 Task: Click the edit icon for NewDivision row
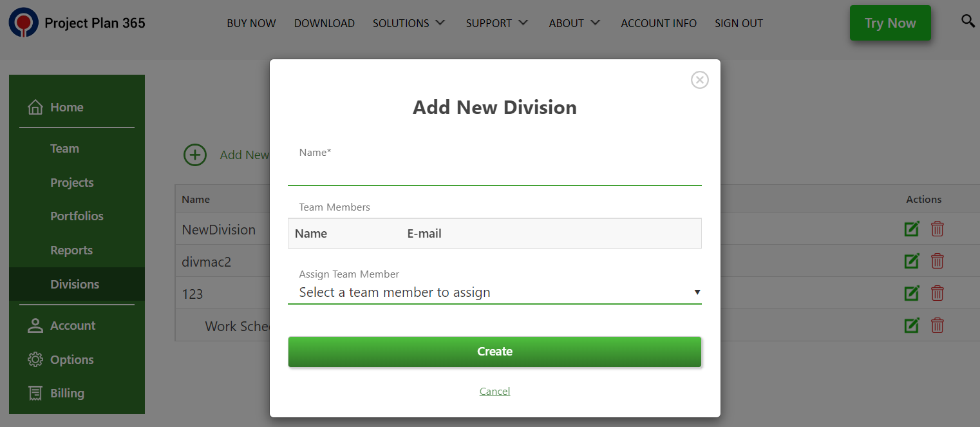[x=912, y=229]
